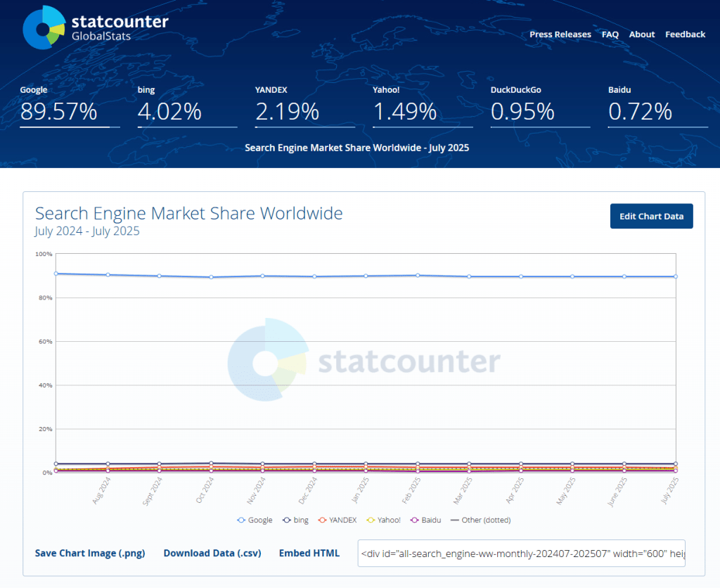Click the Apr 2025 axis label
This screenshot has width=720, height=588.
click(515, 490)
